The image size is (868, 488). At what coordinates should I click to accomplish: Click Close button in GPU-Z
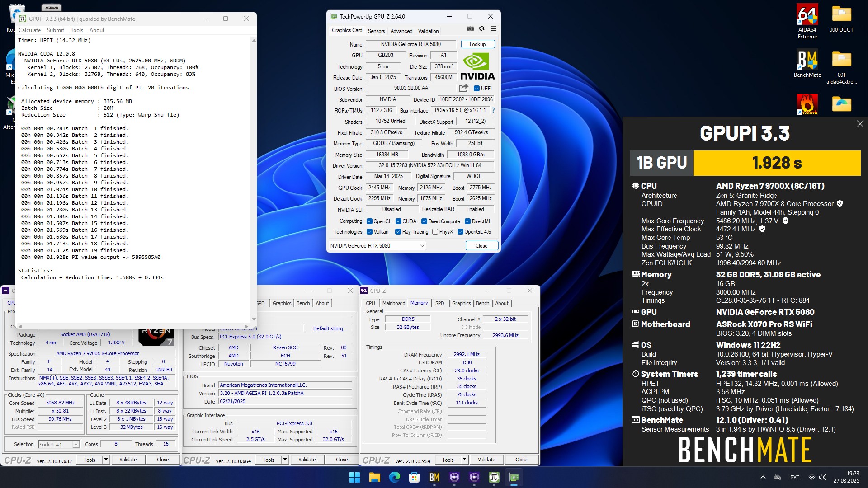click(481, 246)
